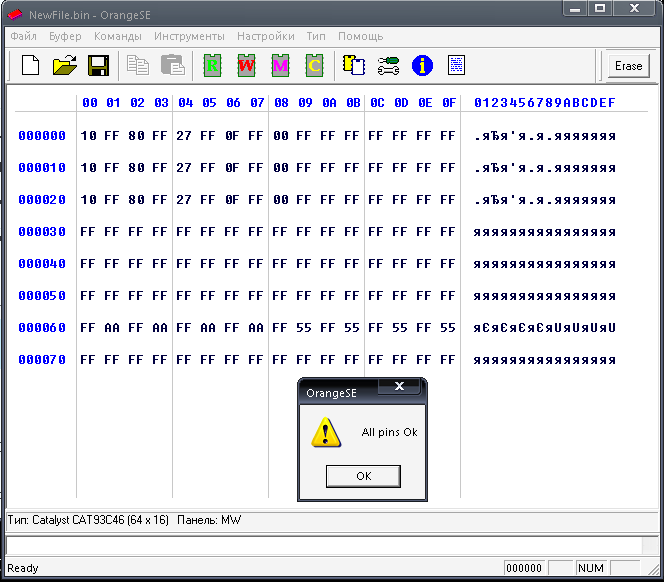The width and height of the screenshot is (664, 582).
Task: Click the magenta M chip icon
Action: point(280,66)
